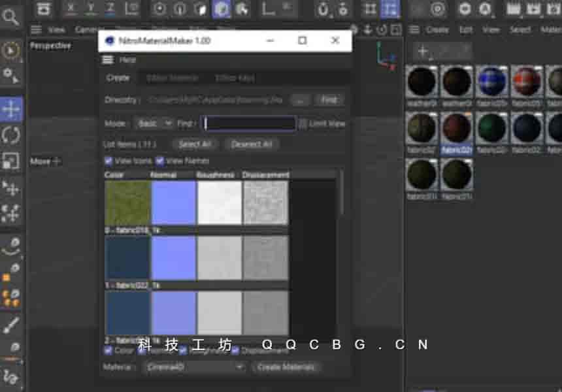
Task: Select the red plaid material sphere
Action: pyautogui.click(x=527, y=82)
